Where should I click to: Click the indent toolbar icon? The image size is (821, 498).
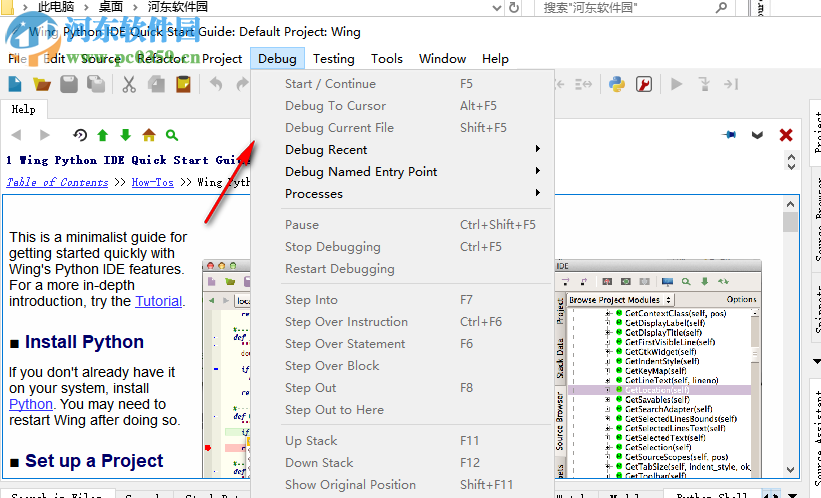click(583, 84)
